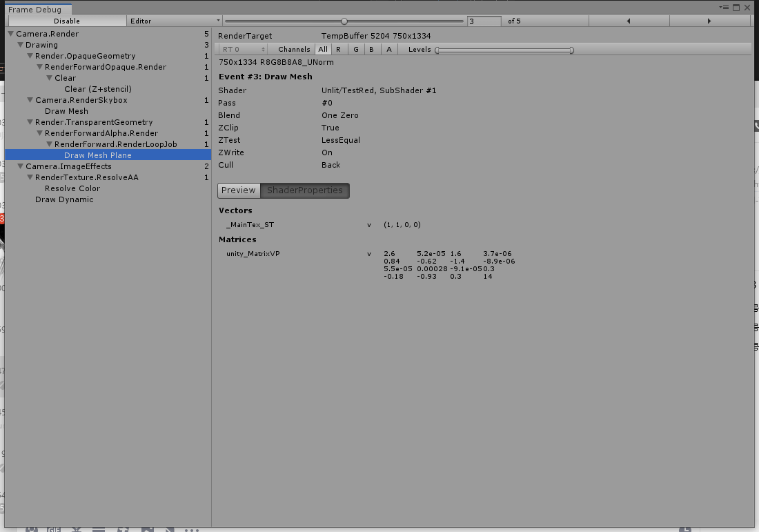The width and height of the screenshot is (759, 532).
Task: Collapse the Clear tree node
Action: tap(50, 78)
